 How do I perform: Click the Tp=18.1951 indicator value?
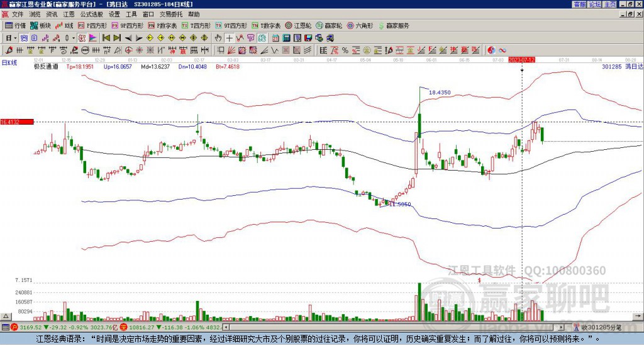point(80,66)
